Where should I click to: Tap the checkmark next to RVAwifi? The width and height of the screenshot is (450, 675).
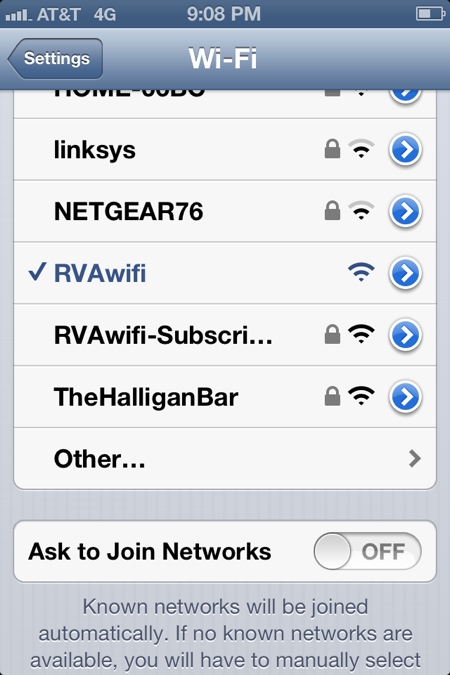(x=37, y=272)
